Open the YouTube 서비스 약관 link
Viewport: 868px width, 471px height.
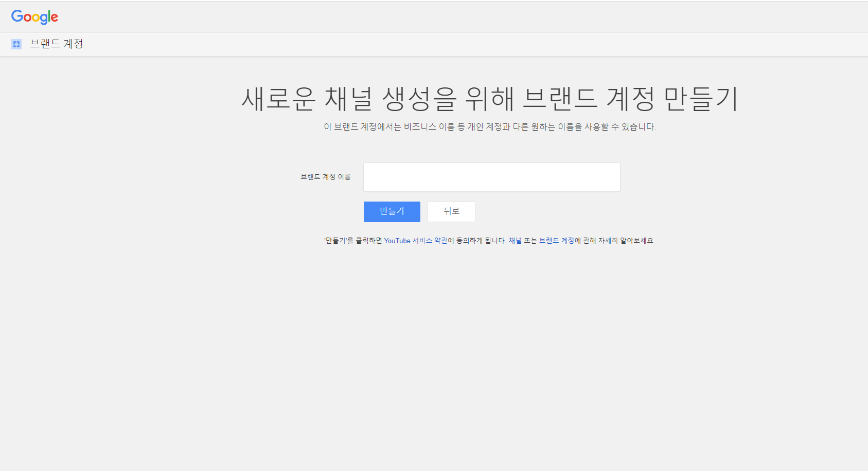tap(416, 241)
